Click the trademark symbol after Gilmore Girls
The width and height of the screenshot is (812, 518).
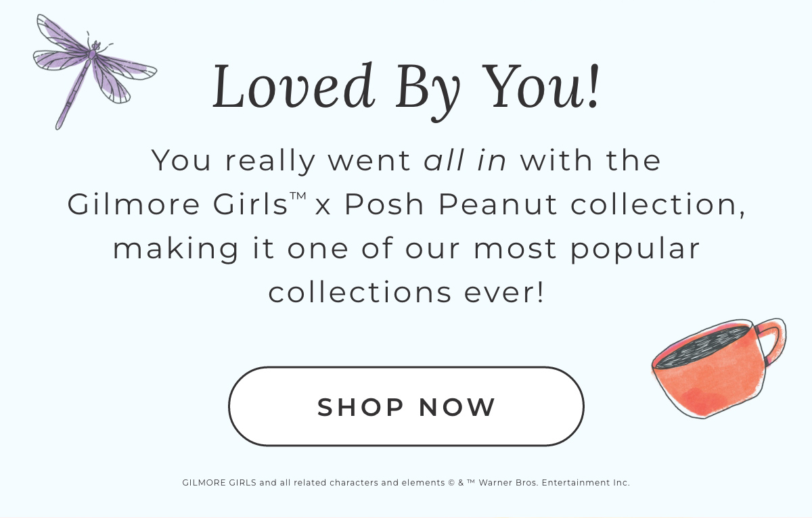[x=298, y=195]
